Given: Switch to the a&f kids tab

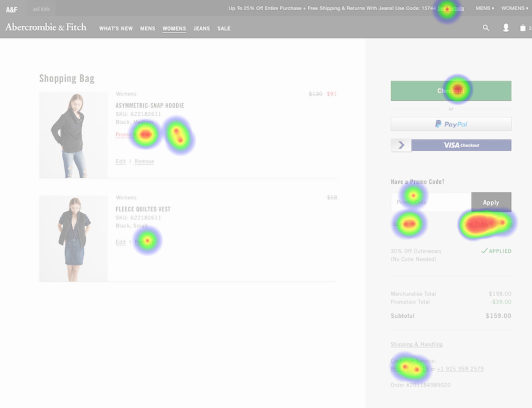Looking at the screenshot, I should coord(41,9).
